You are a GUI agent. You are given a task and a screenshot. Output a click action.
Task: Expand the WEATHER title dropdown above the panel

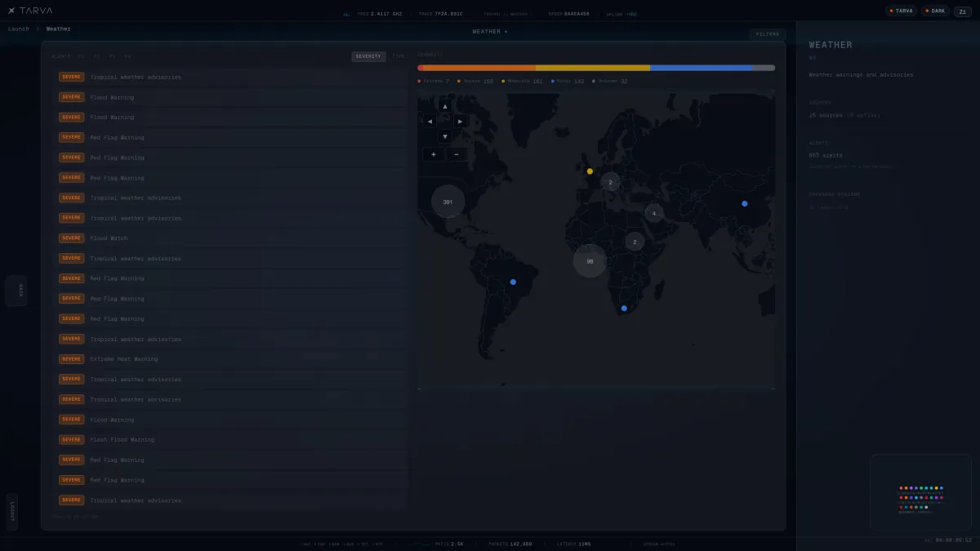(490, 32)
